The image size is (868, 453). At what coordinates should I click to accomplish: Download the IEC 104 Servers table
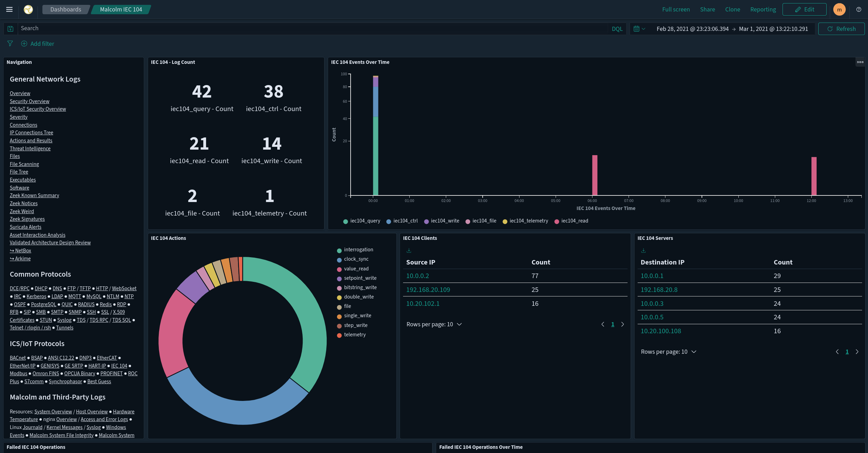[644, 250]
